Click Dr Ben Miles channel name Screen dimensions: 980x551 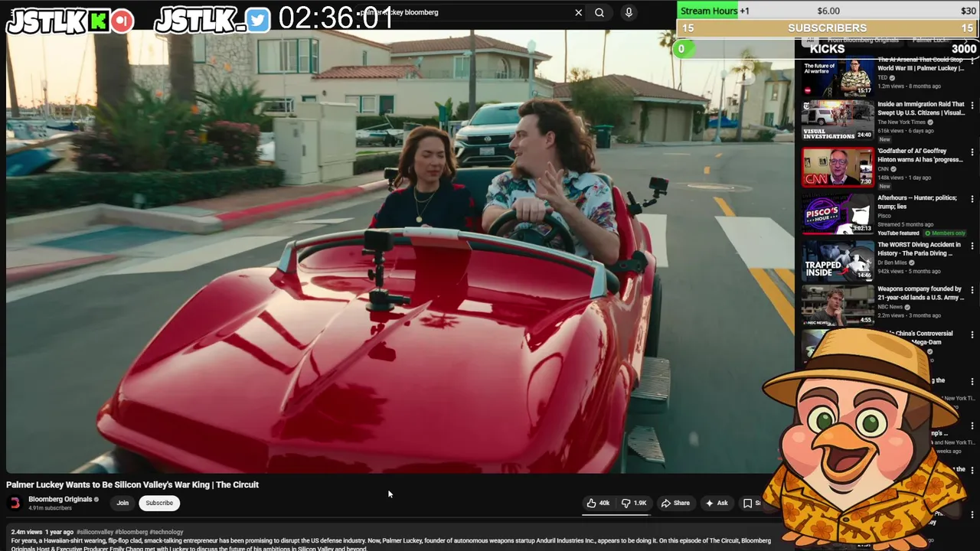[892, 262]
